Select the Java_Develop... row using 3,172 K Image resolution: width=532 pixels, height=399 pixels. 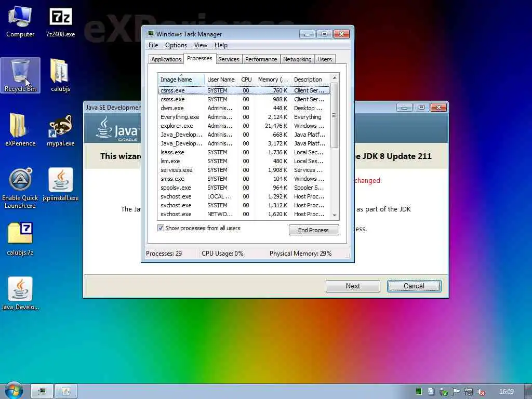(244, 143)
